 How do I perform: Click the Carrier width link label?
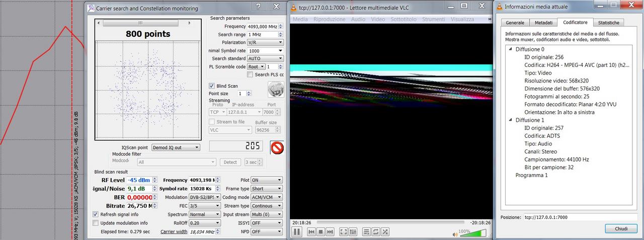tap(174, 231)
